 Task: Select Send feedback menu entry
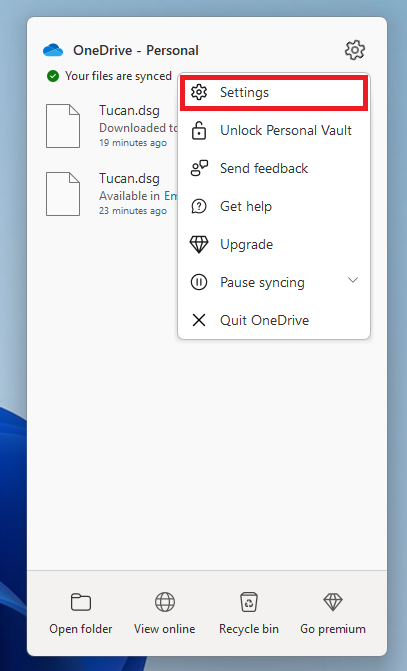(273, 169)
